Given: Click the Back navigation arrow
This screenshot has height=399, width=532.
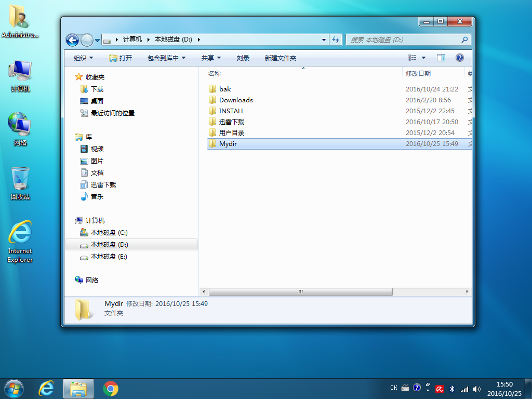Looking at the screenshot, I should pos(72,40).
